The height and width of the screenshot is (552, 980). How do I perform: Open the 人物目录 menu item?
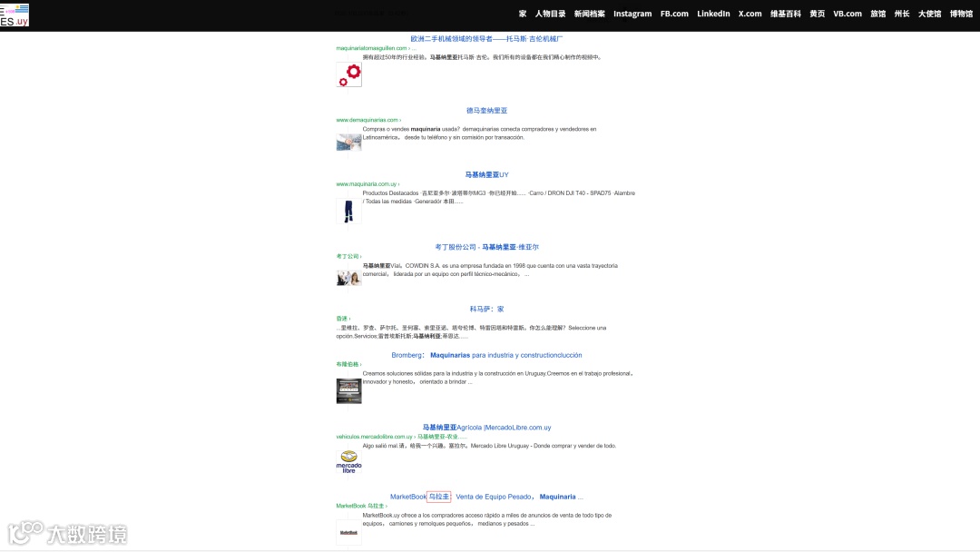(x=550, y=14)
